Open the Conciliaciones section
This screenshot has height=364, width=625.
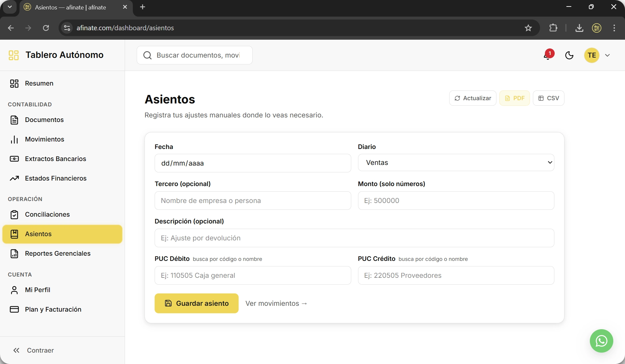point(47,214)
